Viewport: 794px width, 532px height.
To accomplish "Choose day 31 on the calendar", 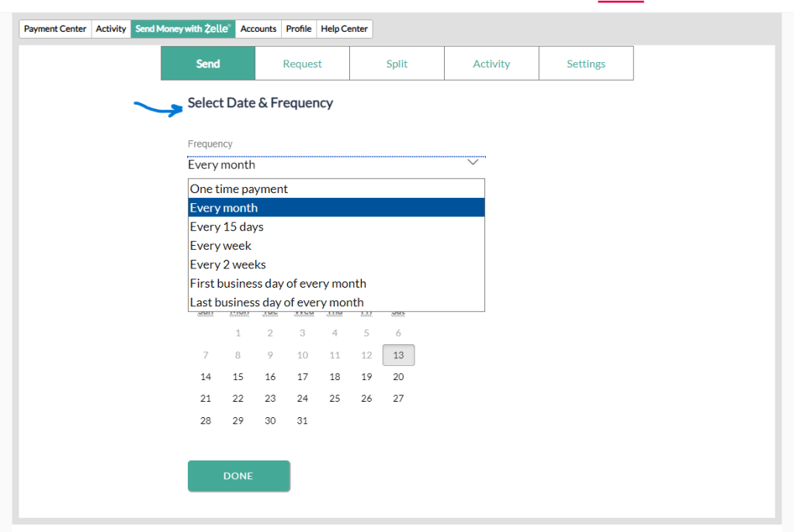I will [x=303, y=420].
